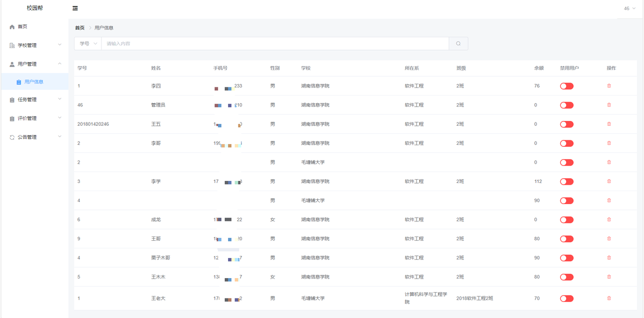Open the user 46 account dropdown

coord(629,8)
